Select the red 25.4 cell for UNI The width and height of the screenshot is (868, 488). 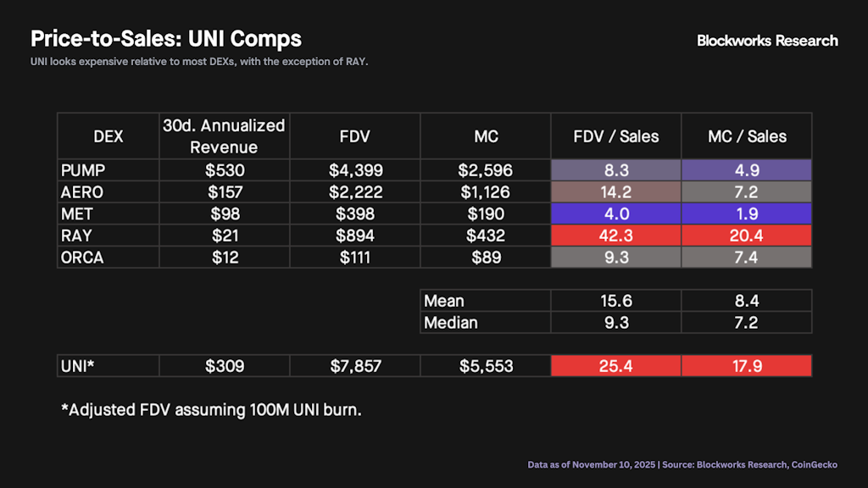(615, 366)
